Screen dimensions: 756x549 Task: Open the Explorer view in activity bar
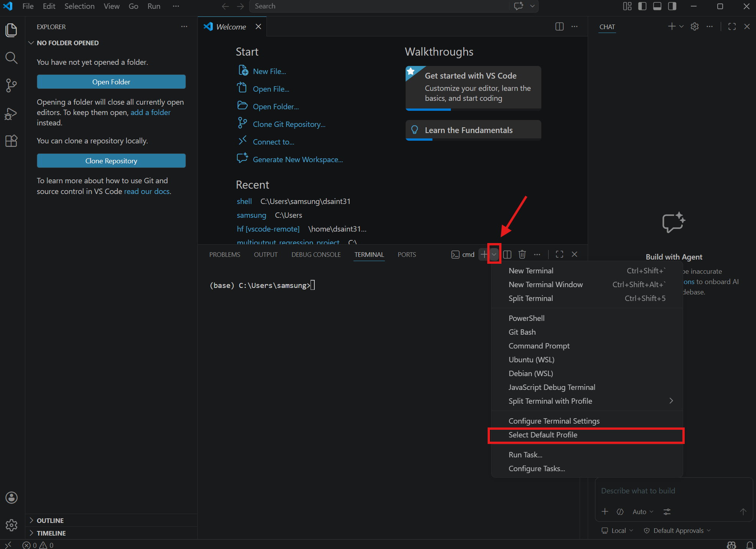(12, 30)
